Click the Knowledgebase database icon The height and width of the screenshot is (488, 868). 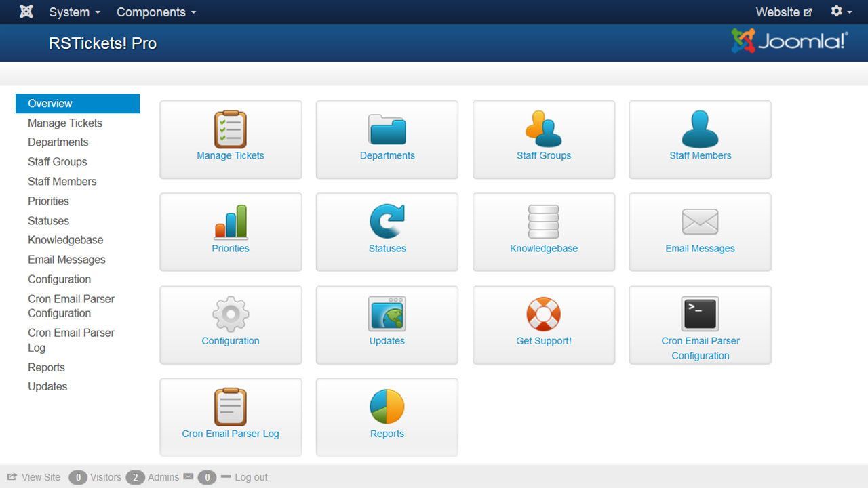click(544, 222)
